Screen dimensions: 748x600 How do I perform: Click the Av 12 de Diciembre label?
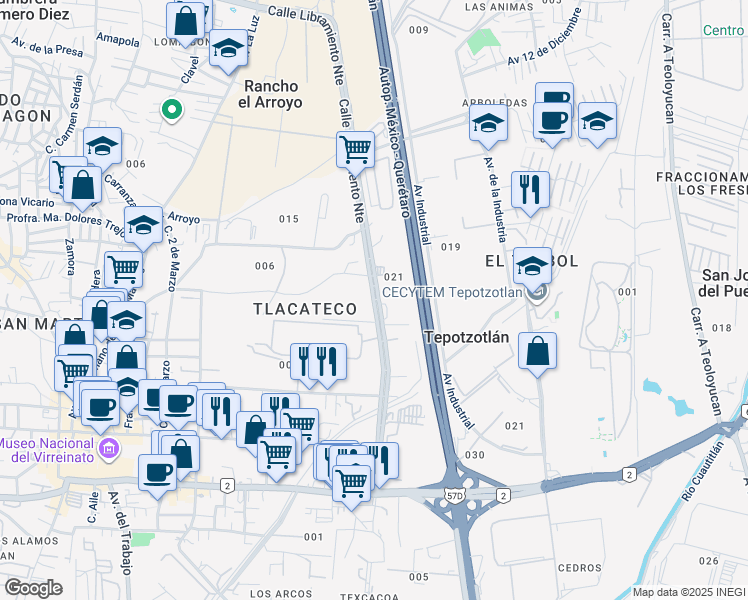(x=545, y=37)
